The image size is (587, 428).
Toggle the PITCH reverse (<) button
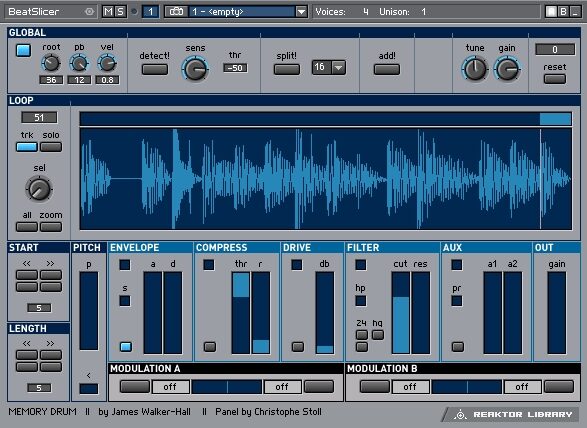[89, 389]
